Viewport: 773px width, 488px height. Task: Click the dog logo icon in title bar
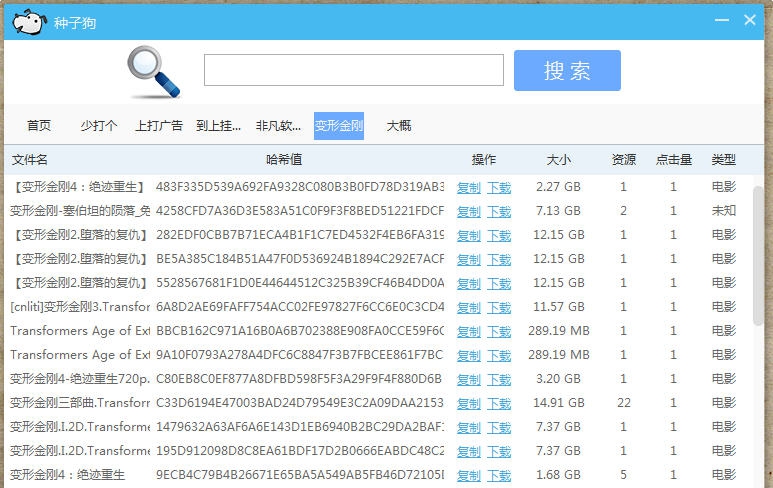30,22
